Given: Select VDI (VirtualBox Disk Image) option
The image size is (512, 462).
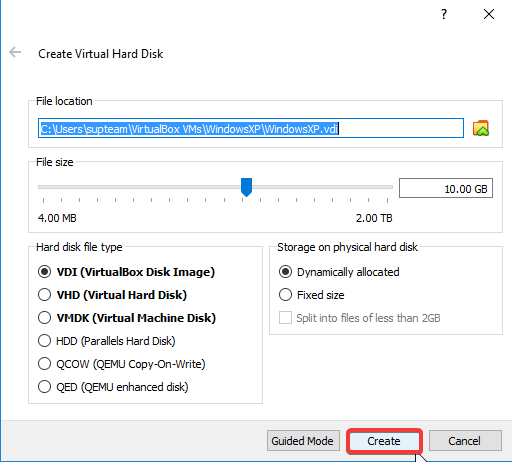Looking at the screenshot, I should 126,272.
